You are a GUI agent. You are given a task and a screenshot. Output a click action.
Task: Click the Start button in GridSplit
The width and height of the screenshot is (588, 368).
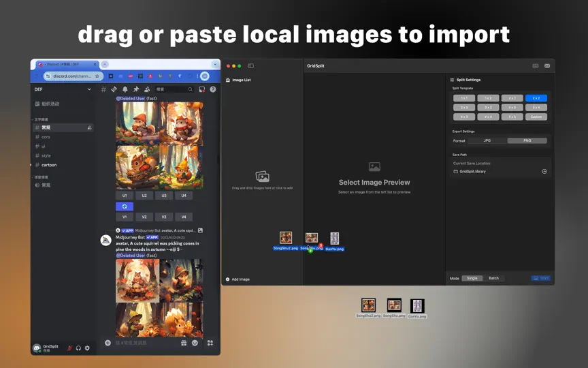pos(541,278)
